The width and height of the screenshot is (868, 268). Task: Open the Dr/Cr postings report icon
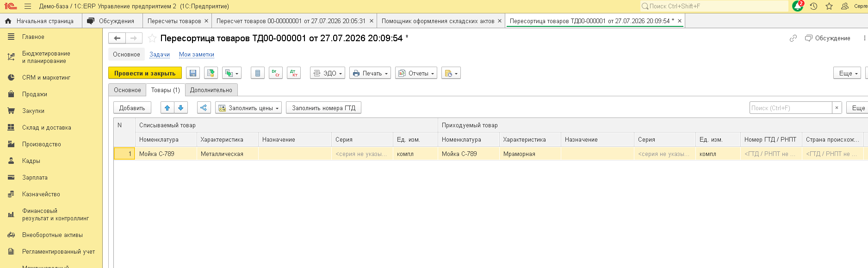(276, 73)
